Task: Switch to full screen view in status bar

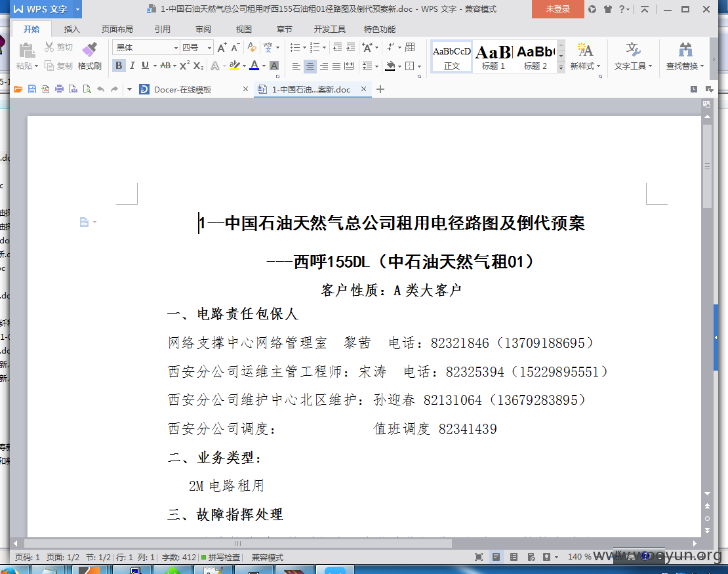Action: tap(479, 557)
